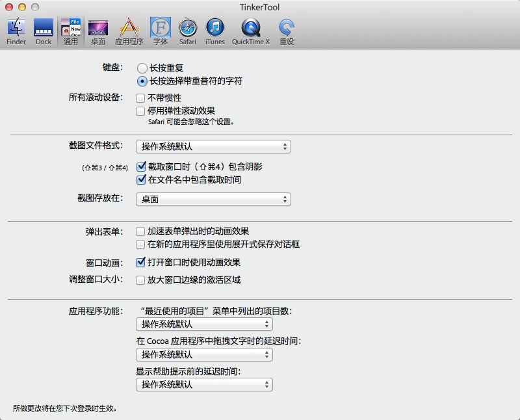Click the '应用程序功能:' label
Screen dimensions: 520x420
96,311
